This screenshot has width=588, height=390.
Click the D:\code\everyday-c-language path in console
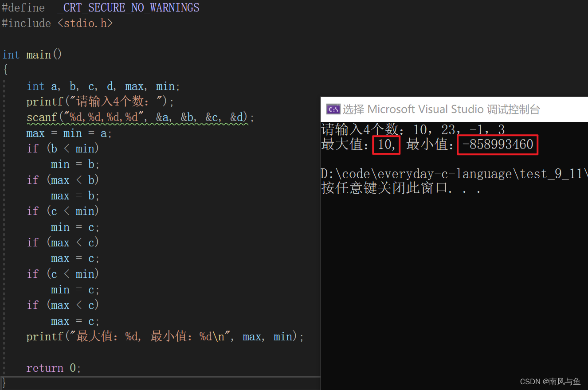(454, 174)
